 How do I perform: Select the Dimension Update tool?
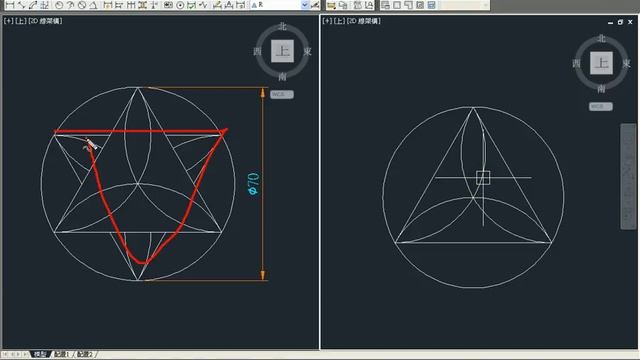(x=241, y=5)
